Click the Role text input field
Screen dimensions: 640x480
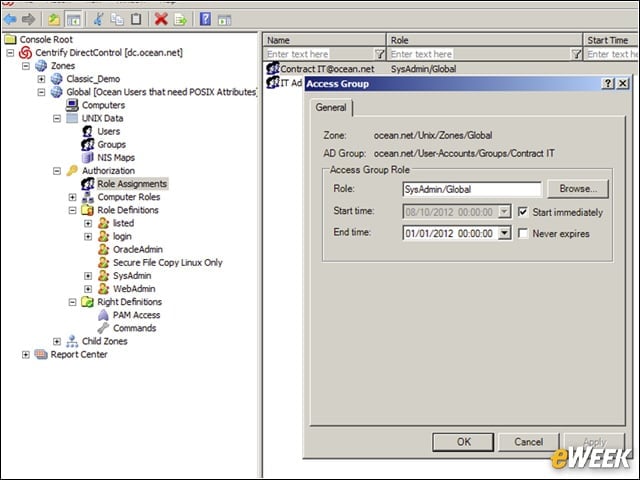471,189
